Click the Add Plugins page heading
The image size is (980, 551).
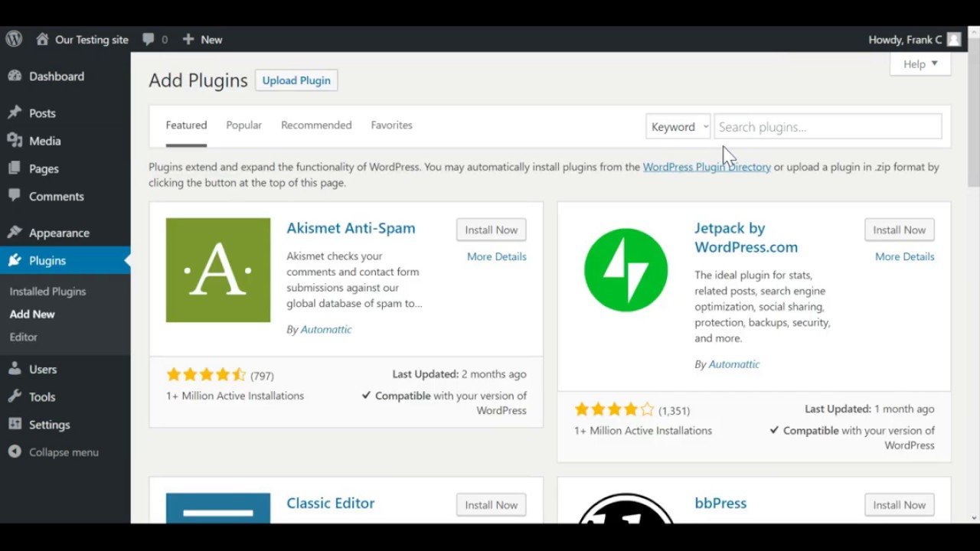tap(198, 80)
